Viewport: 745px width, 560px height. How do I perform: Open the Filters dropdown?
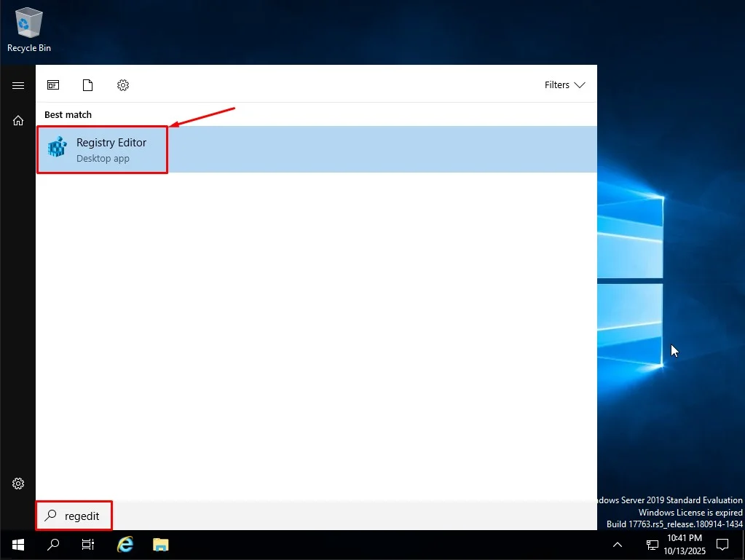(564, 85)
